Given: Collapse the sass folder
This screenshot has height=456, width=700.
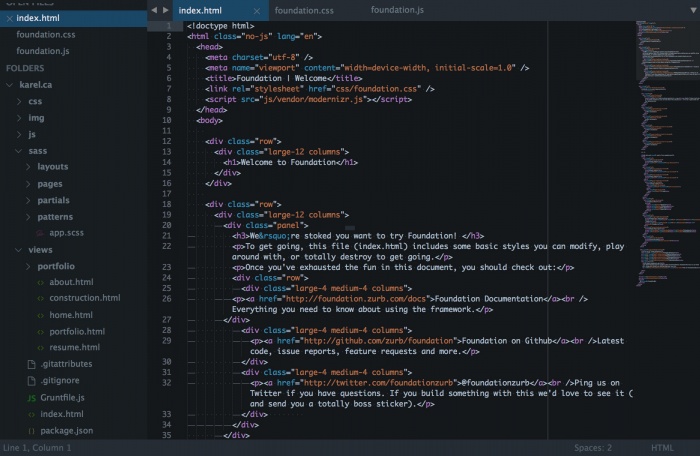Looking at the screenshot, I should tap(19, 150).
